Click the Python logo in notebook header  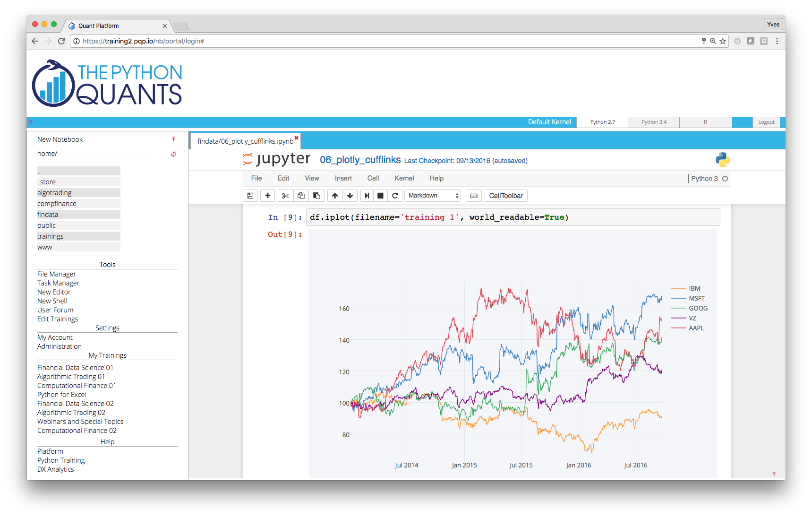[x=722, y=160]
